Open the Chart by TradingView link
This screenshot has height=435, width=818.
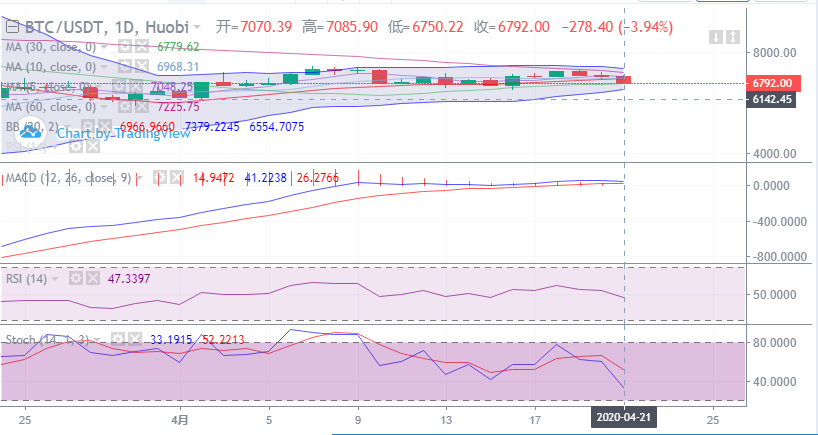coord(124,134)
